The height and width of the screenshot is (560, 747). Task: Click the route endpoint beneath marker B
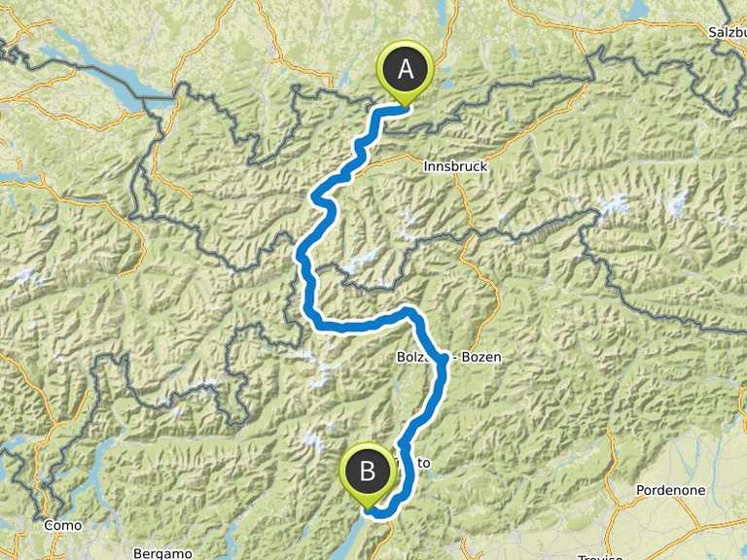click(369, 510)
